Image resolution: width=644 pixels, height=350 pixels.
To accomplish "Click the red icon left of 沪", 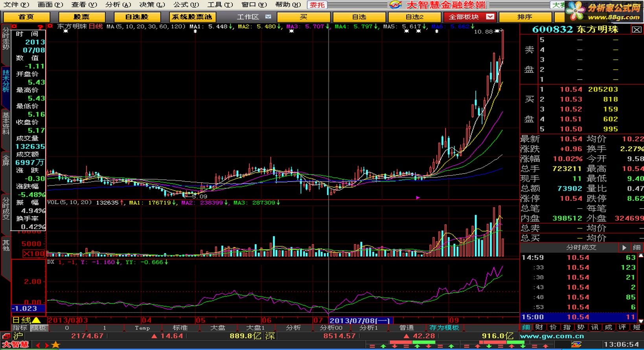I will (x=6, y=336).
